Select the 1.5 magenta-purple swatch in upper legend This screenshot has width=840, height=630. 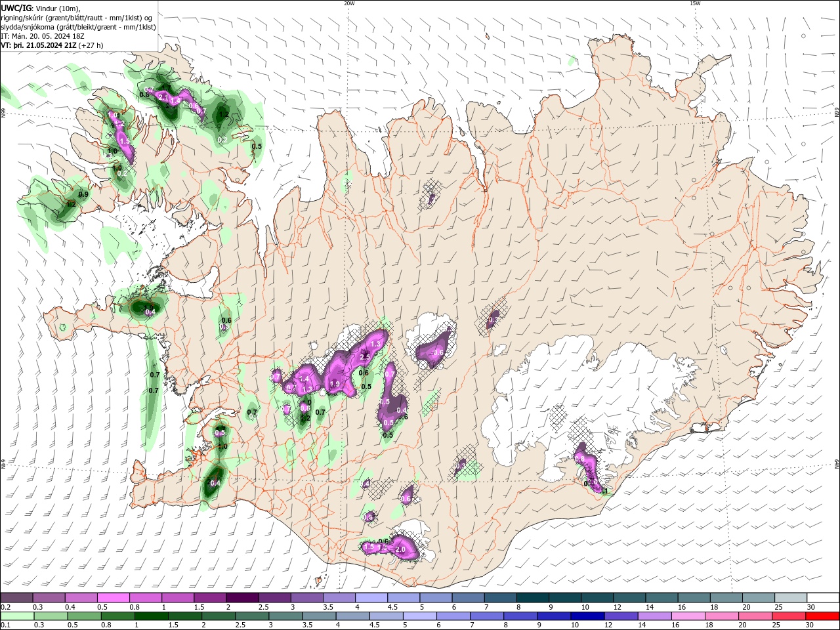click(210, 598)
